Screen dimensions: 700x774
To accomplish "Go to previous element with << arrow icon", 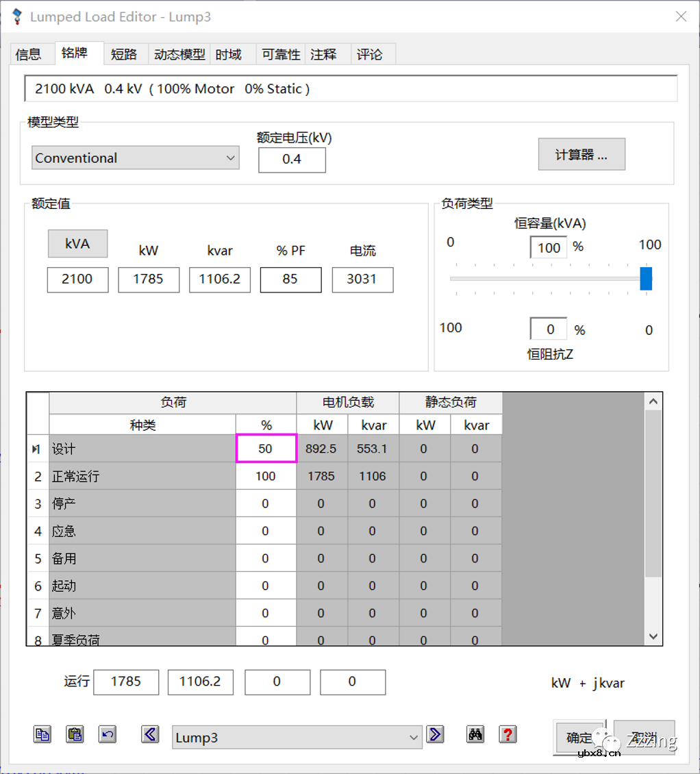I will point(150,734).
